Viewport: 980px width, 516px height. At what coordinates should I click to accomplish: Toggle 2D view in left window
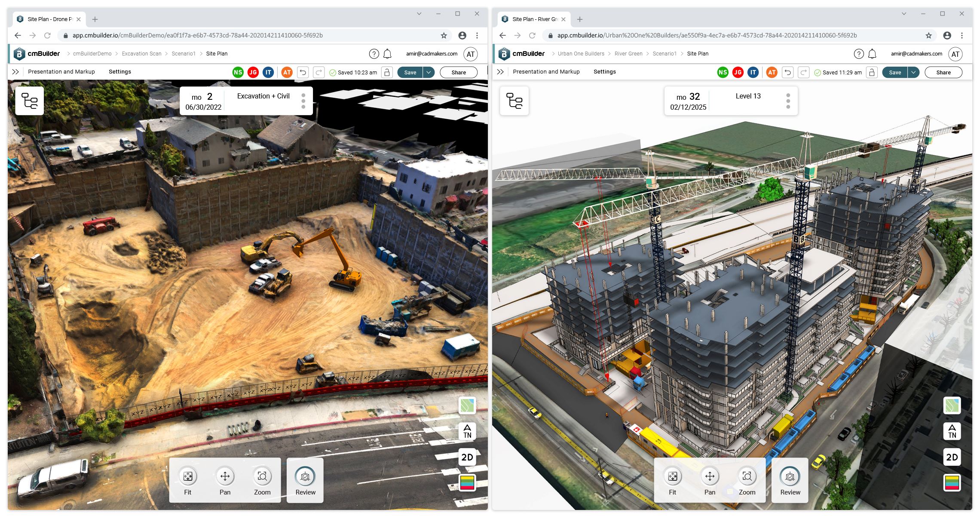467,457
